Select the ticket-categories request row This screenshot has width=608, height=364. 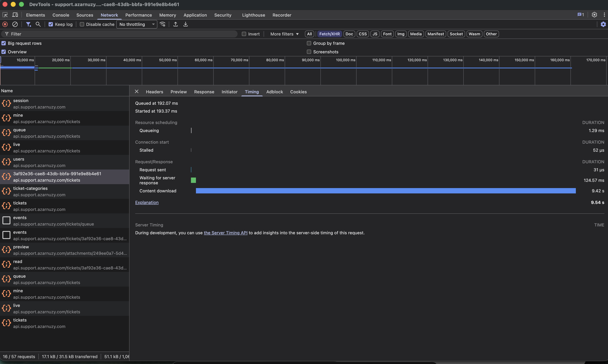click(x=64, y=192)
